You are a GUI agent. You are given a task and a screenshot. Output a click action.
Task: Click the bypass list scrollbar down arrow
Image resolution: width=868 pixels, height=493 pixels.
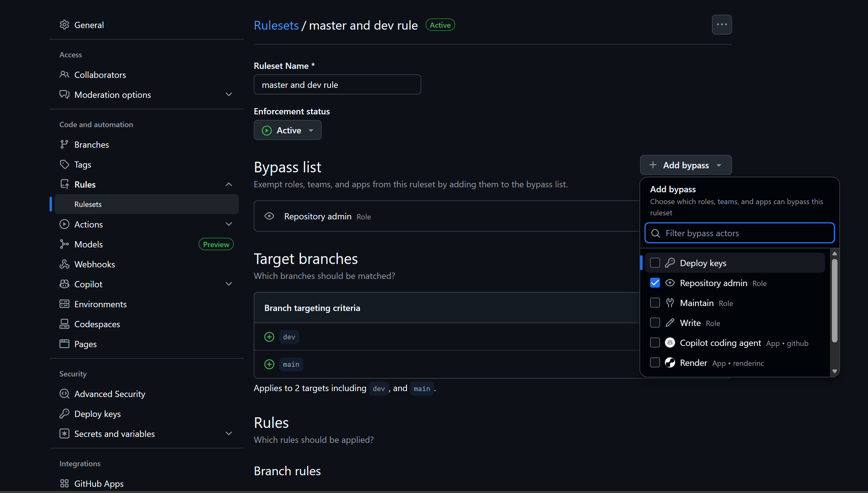[x=834, y=371]
